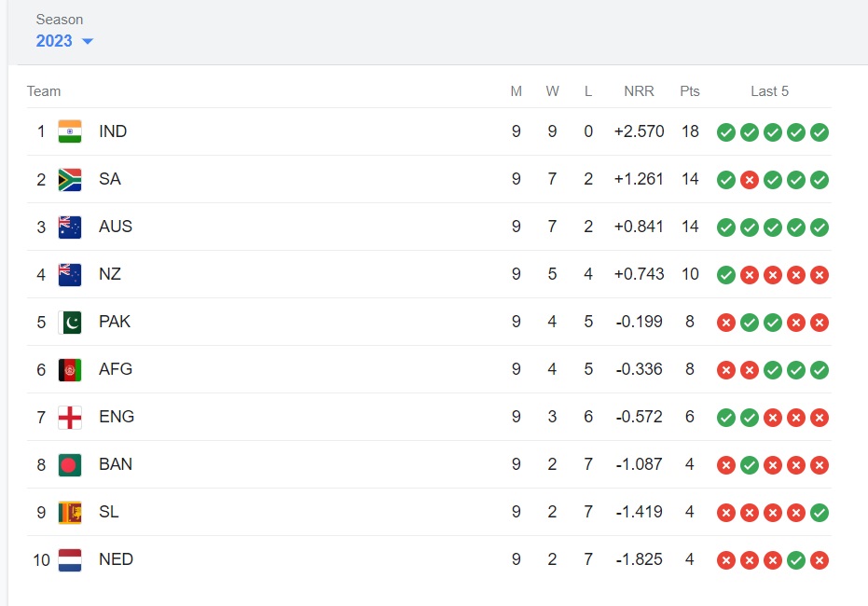Click the Pakistan flag icon
868x606 pixels.
70,322
